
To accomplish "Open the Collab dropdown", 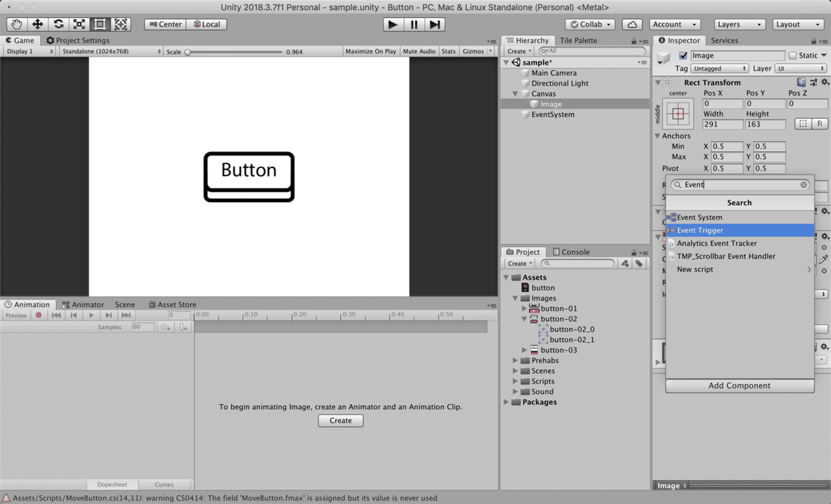I will [x=591, y=24].
